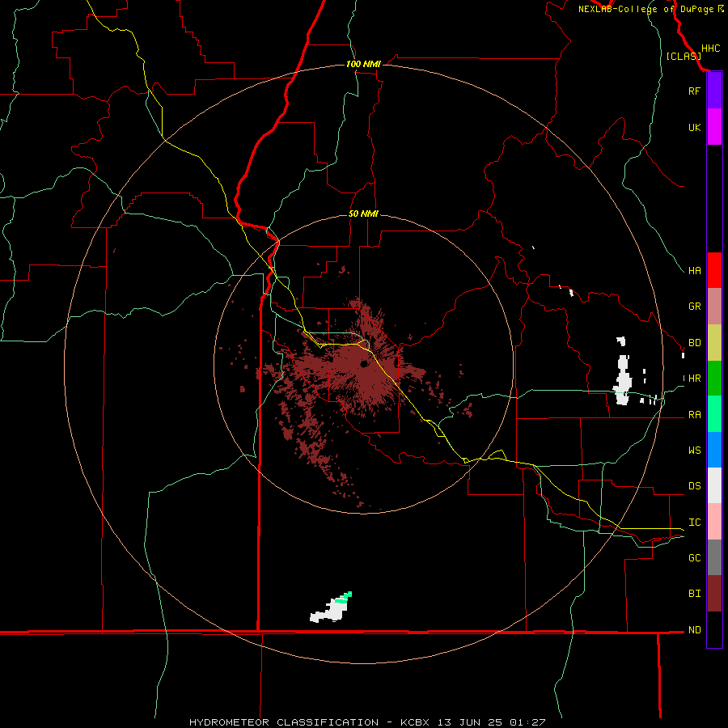Viewport: 728px width, 728px height.
Task: Click the magenta UK color swatch
Action: (x=714, y=127)
